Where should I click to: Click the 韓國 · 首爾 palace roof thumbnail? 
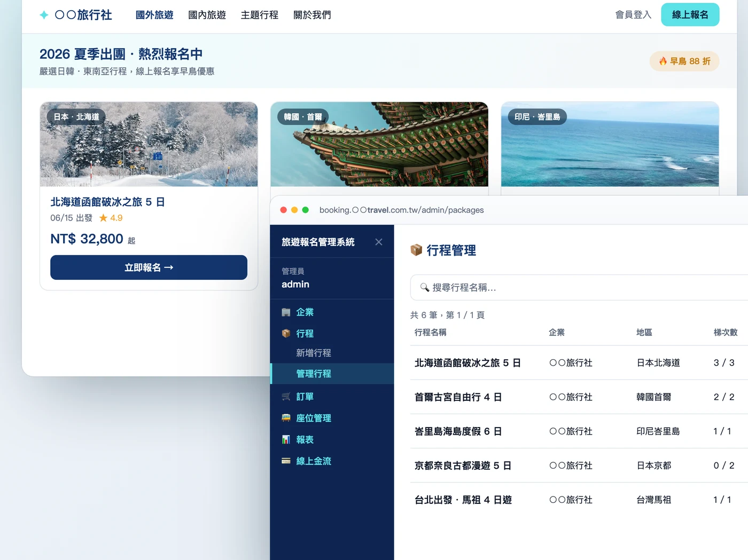click(379, 144)
